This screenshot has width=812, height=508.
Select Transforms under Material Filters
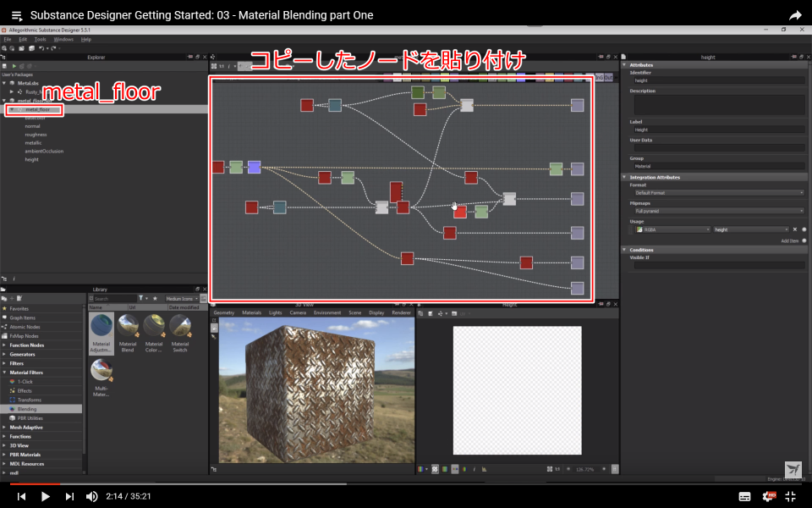[x=29, y=400]
